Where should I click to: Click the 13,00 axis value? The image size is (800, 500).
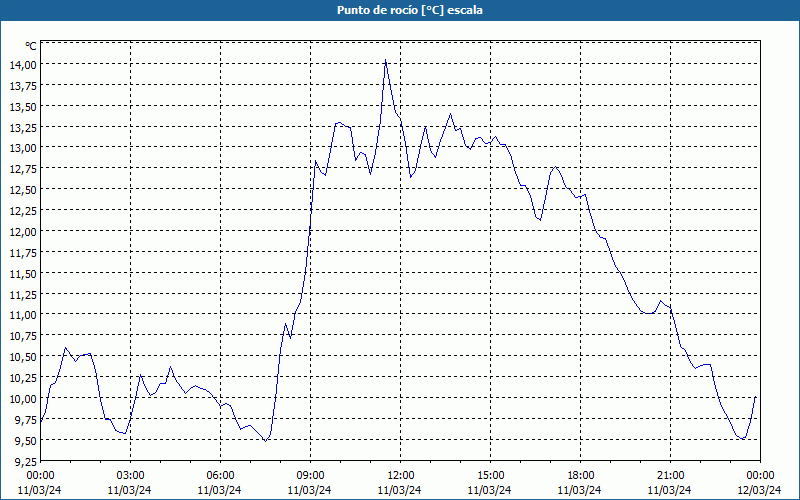(23, 148)
